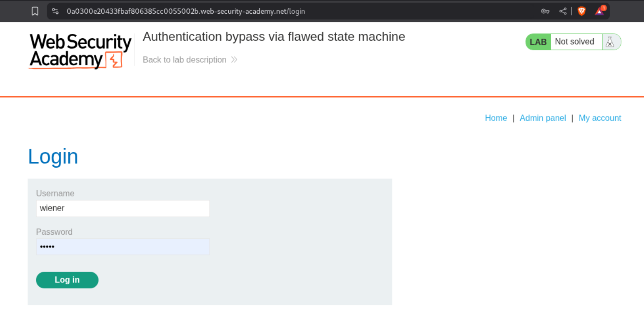
Task: Click the Not solved status label
Action: click(574, 42)
